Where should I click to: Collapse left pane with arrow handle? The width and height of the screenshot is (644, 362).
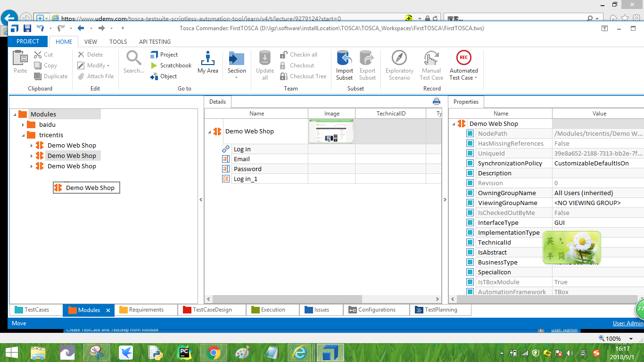pos(201,200)
